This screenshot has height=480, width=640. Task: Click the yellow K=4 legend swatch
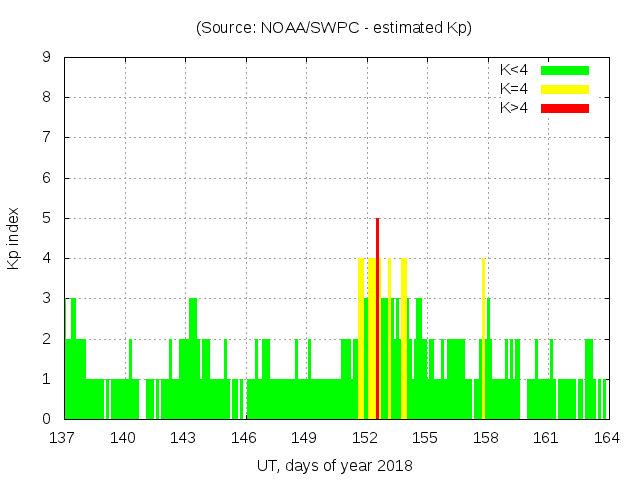(x=565, y=89)
